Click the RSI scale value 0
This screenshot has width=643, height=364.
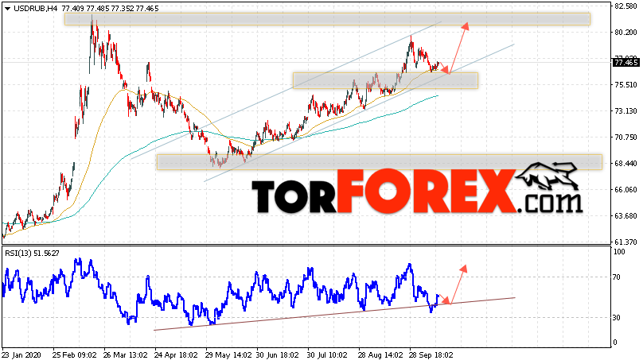tap(616, 343)
